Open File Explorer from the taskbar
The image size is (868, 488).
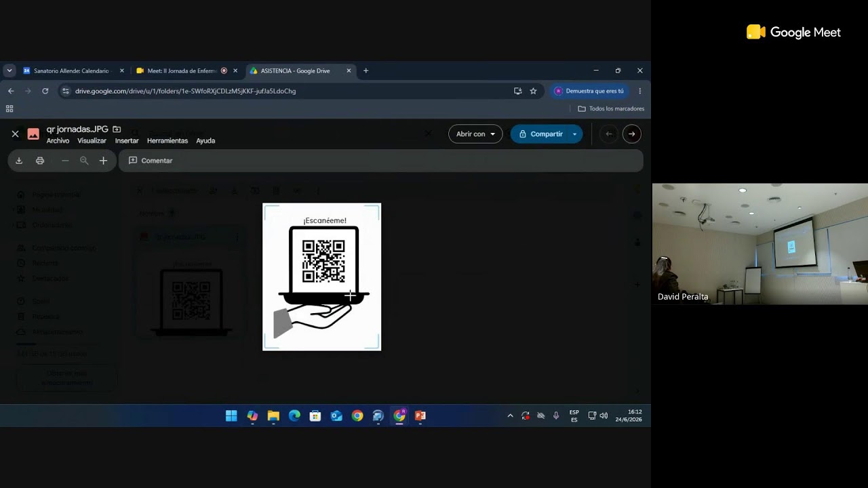[273, 416]
